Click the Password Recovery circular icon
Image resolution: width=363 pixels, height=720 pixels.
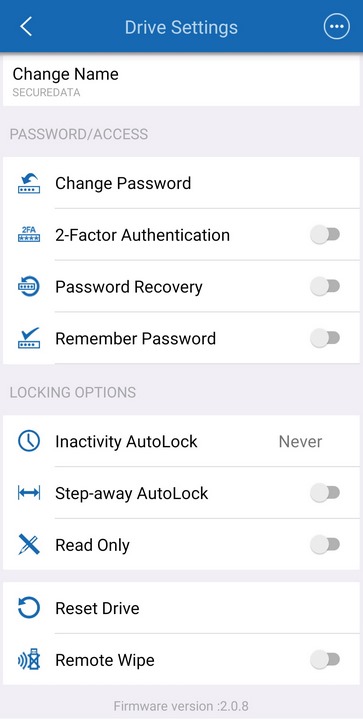pyautogui.click(x=29, y=287)
